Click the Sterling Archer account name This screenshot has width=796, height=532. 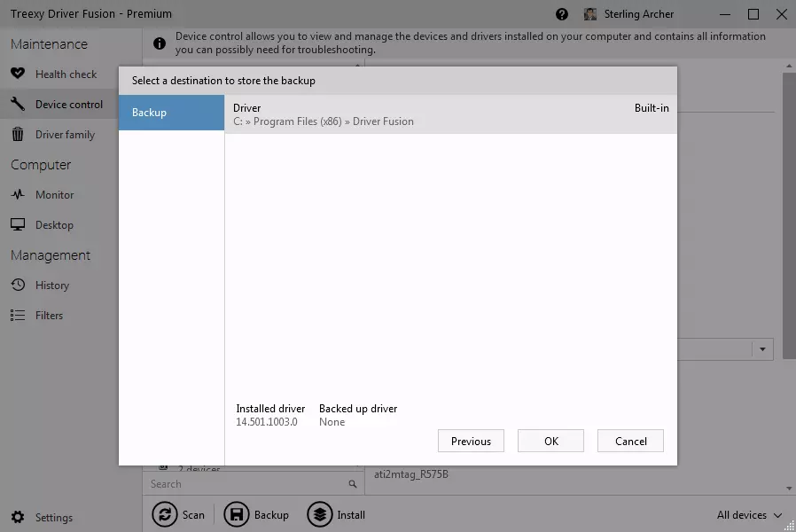(x=638, y=14)
